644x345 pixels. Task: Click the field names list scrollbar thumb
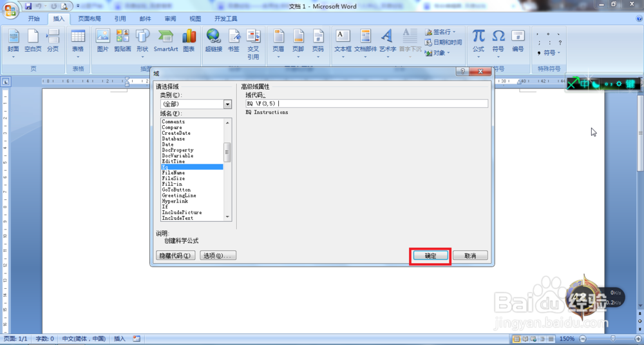point(227,153)
